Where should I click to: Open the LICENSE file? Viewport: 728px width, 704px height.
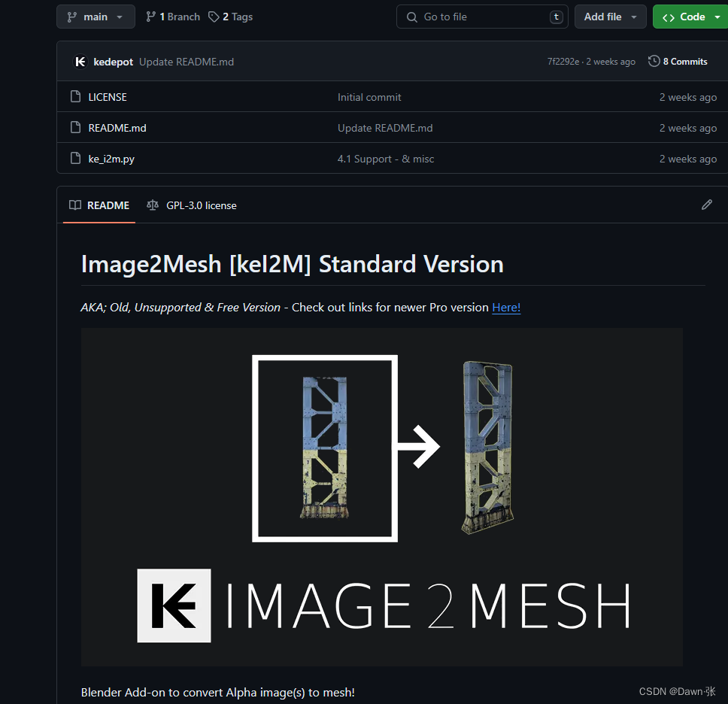pyautogui.click(x=108, y=97)
